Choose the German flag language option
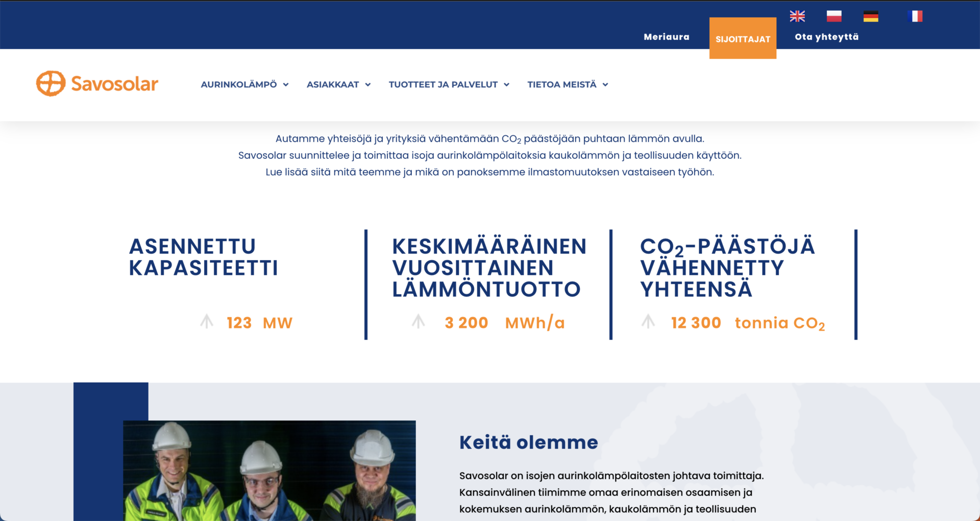 870,16
